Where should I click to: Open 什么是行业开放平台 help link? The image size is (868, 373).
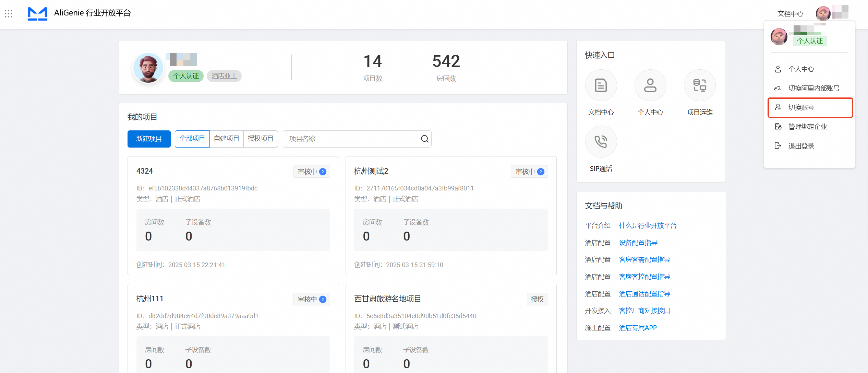pyautogui.click(x=648, y=225)
